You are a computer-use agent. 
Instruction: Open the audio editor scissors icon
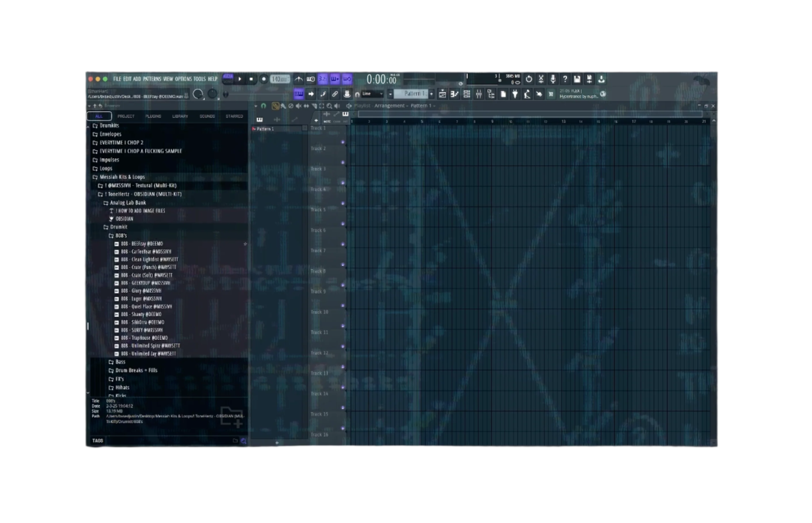tap(541, 79)
